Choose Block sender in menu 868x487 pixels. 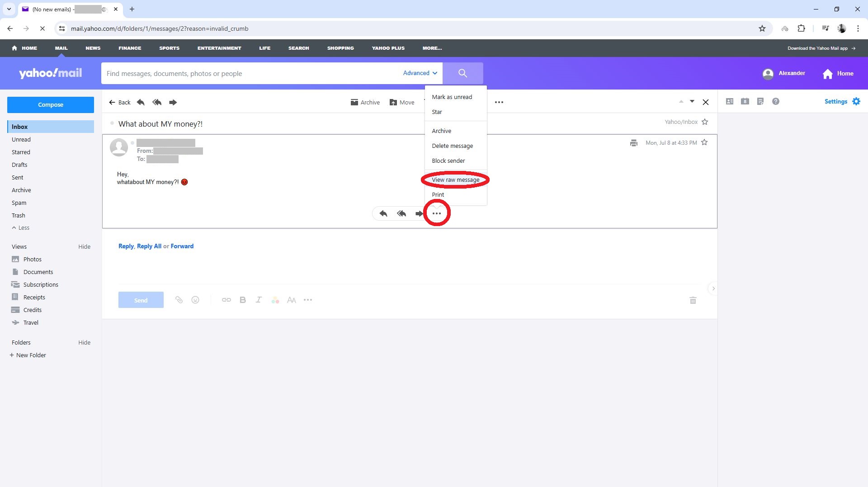448,161
